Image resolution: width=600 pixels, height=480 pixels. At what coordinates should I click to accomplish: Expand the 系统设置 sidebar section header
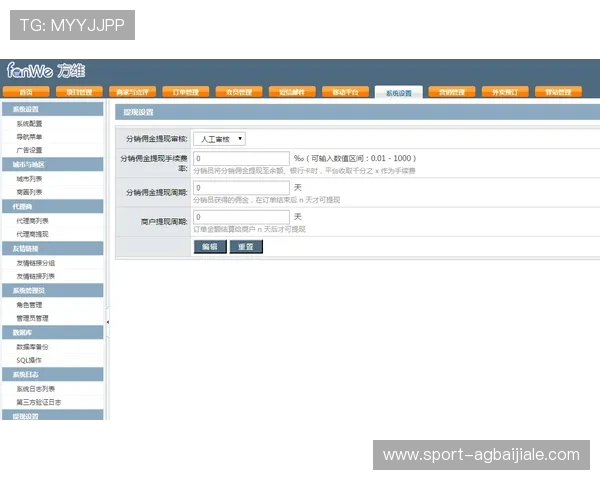coord(27,109)
